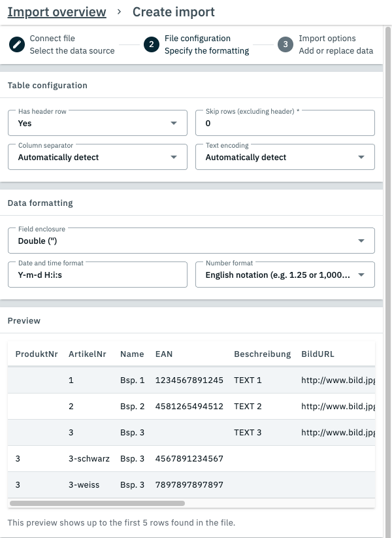Click the 3-schwarz ArtikelNr cell
Viewport: 392px width, 538px height.
click(x=89, y=458)
